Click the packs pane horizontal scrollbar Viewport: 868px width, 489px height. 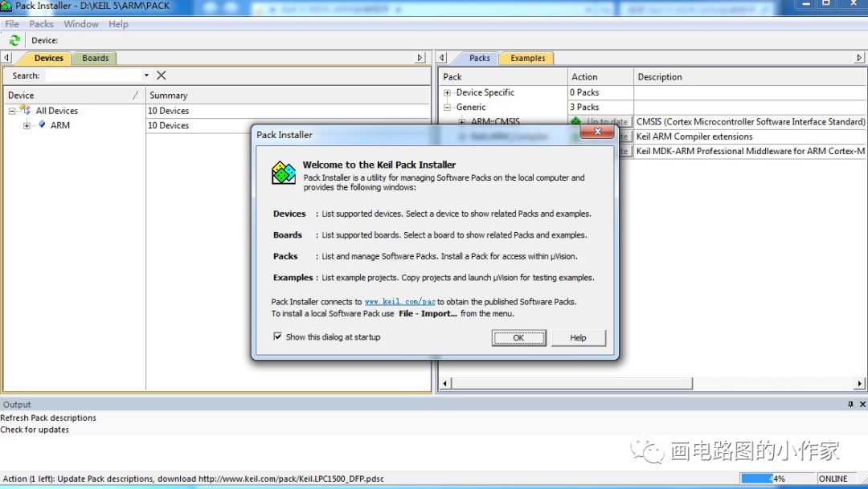[x=572, y=383]
